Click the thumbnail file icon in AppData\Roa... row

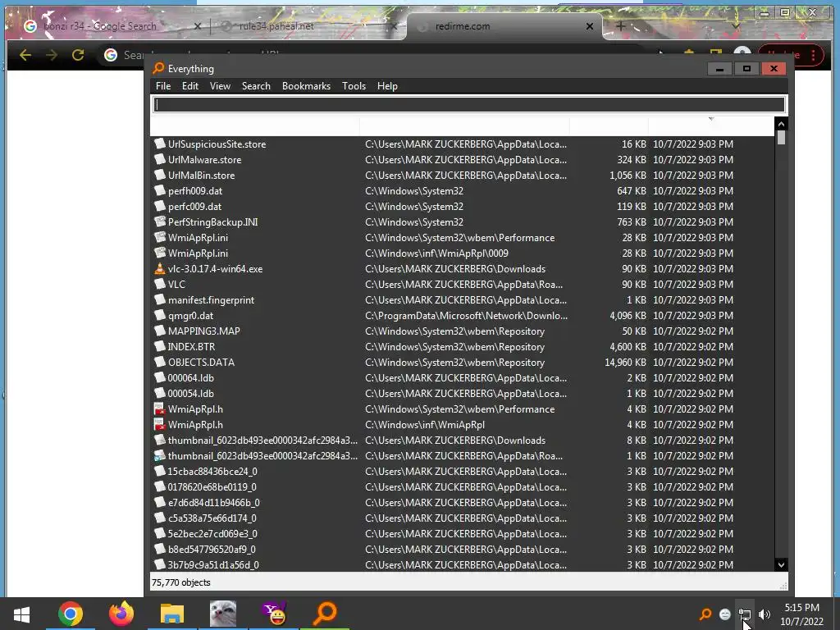point(160,456)
